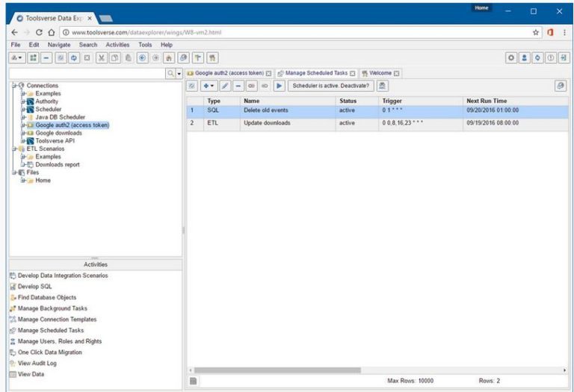
Task: Click the Office extension icon in browser
Action: pos(550,32)
